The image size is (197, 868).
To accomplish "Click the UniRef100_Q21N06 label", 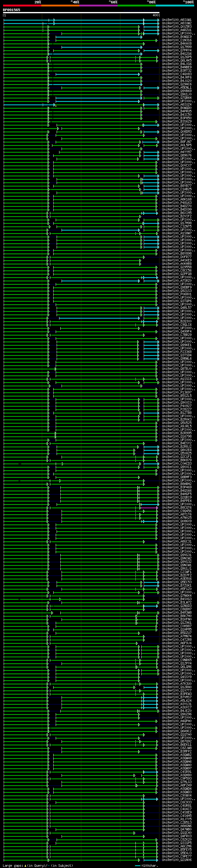I will click(x=176, y=860).
